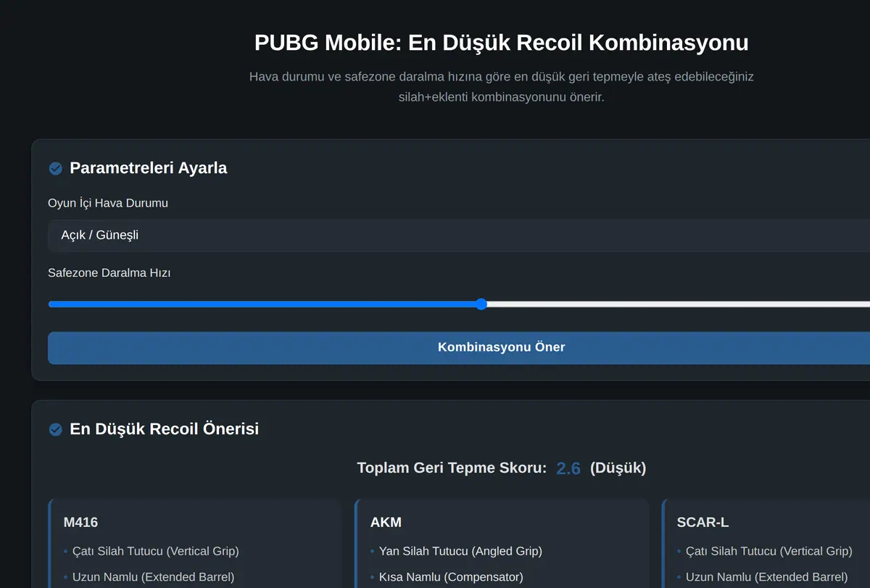Click the check icon beside En Düşük Recoil Önerisi
Viewport: 870px width, 588px height.
[55, 429]
